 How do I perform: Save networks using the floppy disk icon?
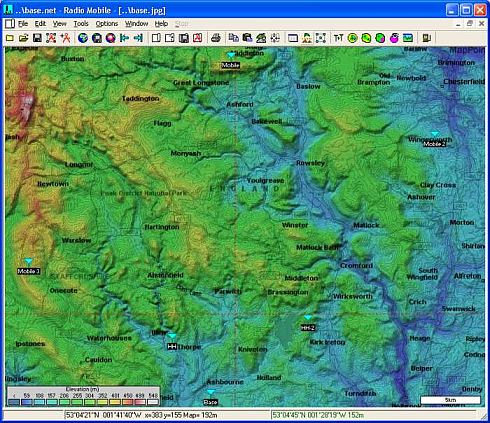37,38
